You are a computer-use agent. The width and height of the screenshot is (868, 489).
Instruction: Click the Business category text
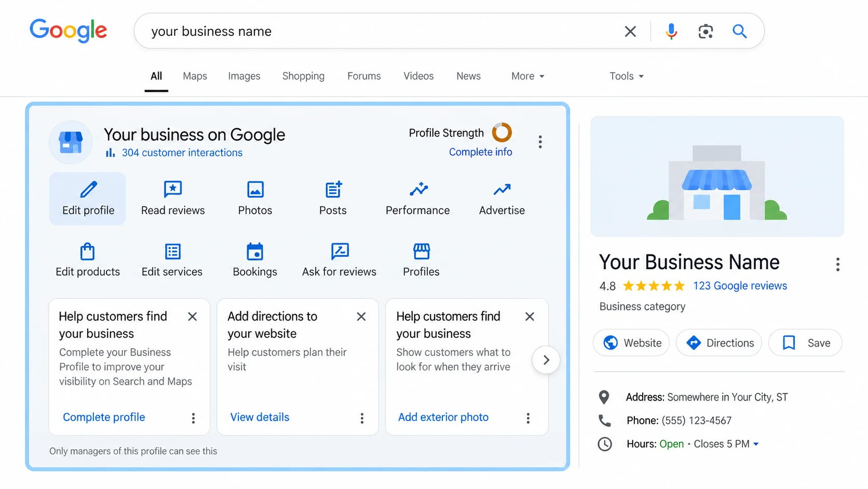[642, 307]
